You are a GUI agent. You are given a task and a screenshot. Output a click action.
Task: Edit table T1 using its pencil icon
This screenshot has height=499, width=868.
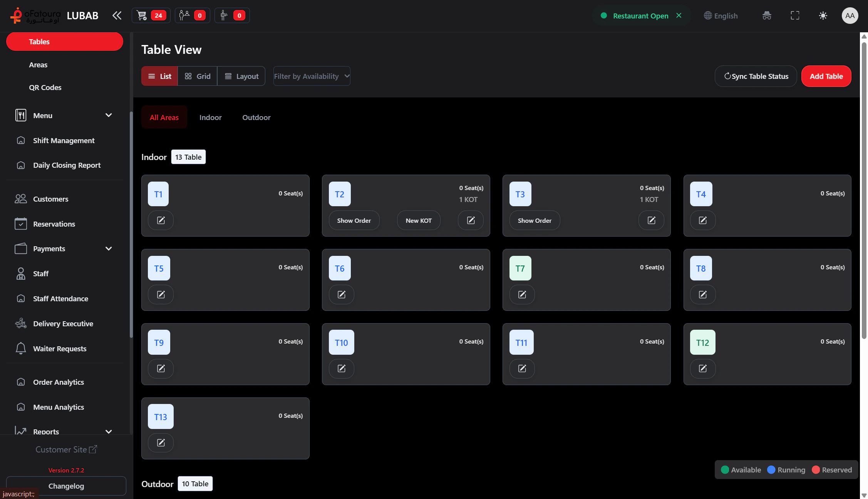click(x=161, y=220)
